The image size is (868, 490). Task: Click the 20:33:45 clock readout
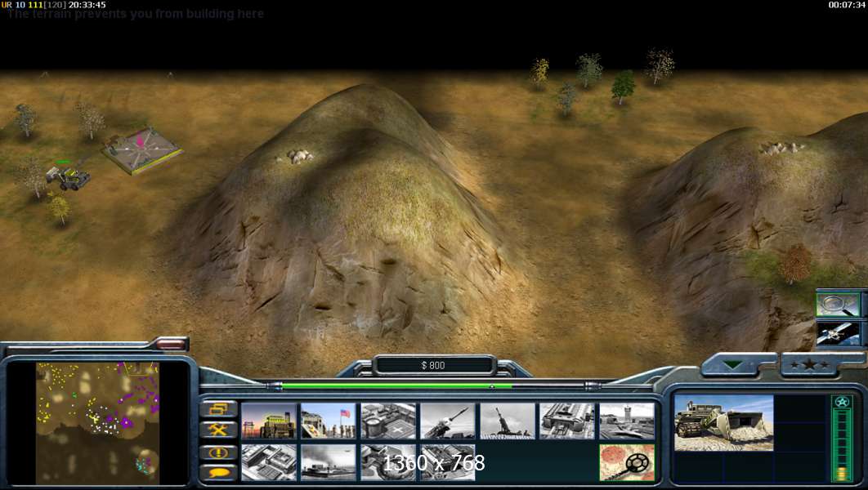point(87,5)
